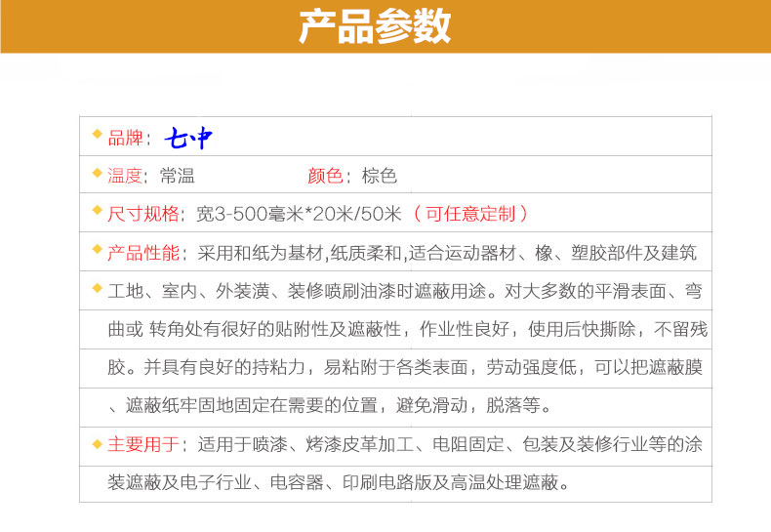Screen dimensions: 771x532
Task: Click the line starting 胶。并具有良好的持粘力
Action: pyautogui.click(x=405, y=367)
